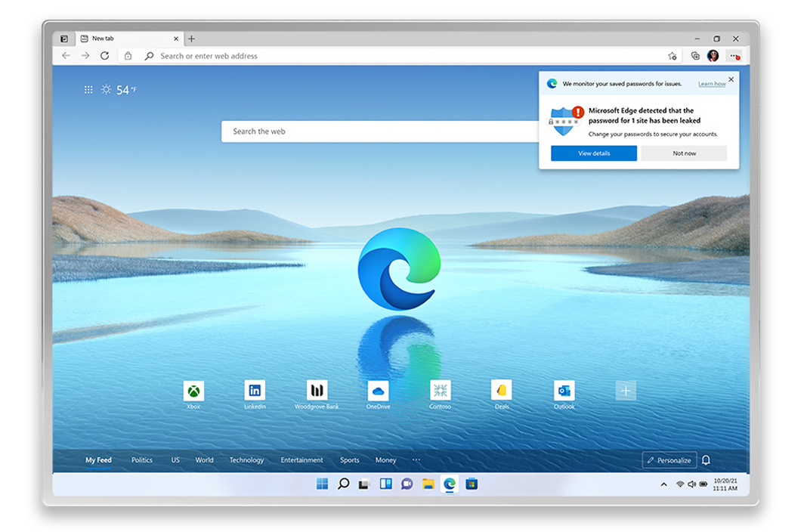Switch to the My Feed tab
The width and height of the screenshot is (804, 532).
(98, 460)
